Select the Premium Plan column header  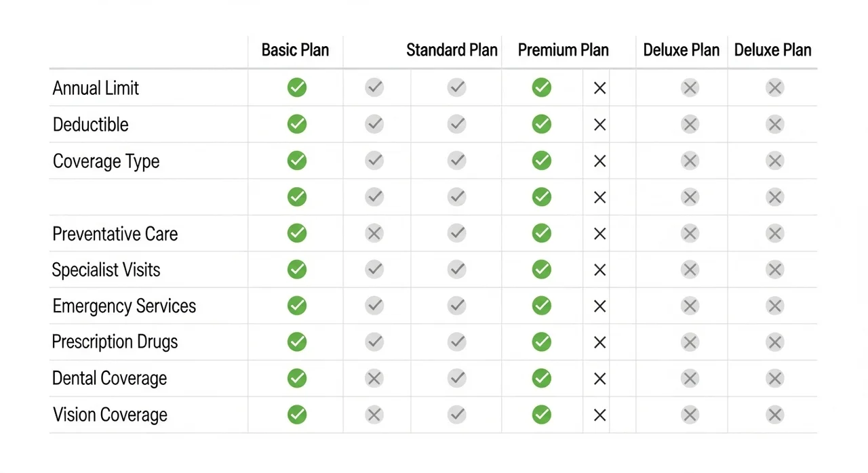pyautogui.click(x=563, y=50)
